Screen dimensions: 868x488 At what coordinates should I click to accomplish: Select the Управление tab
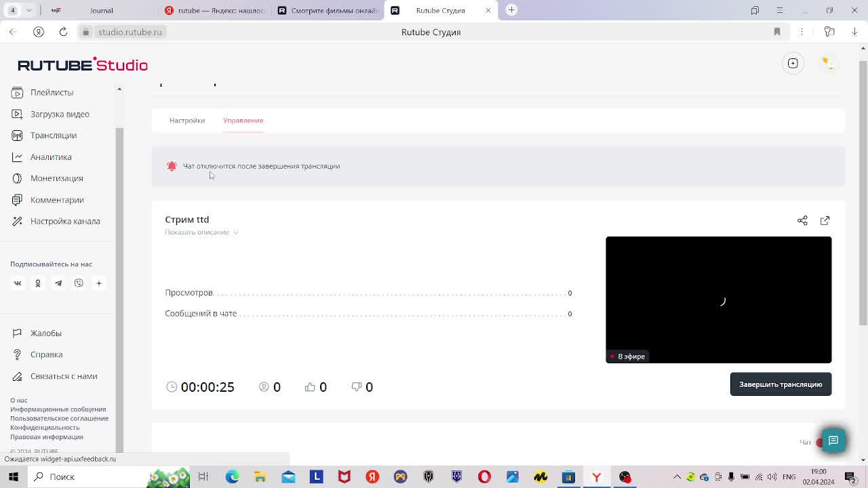pos(243,121)
